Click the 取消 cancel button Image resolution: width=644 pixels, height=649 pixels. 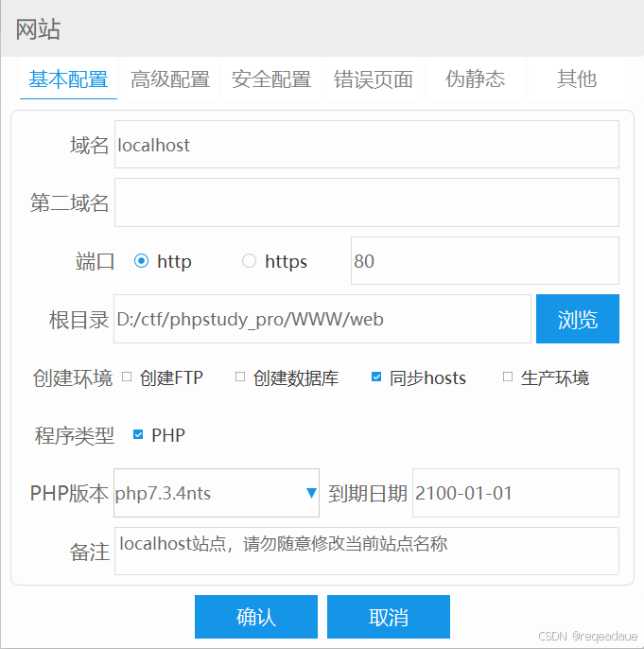[x=389, y=617]
